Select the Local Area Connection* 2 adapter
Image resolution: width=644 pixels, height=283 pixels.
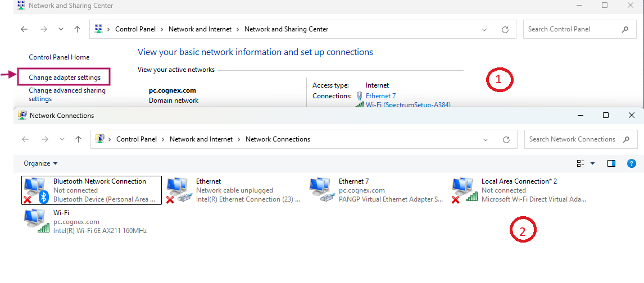464,190
